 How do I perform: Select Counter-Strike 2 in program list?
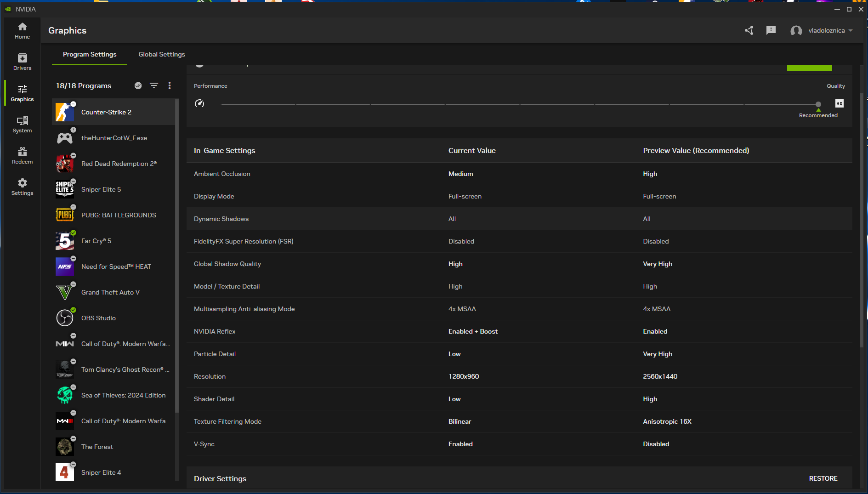[x=113, y=112]
